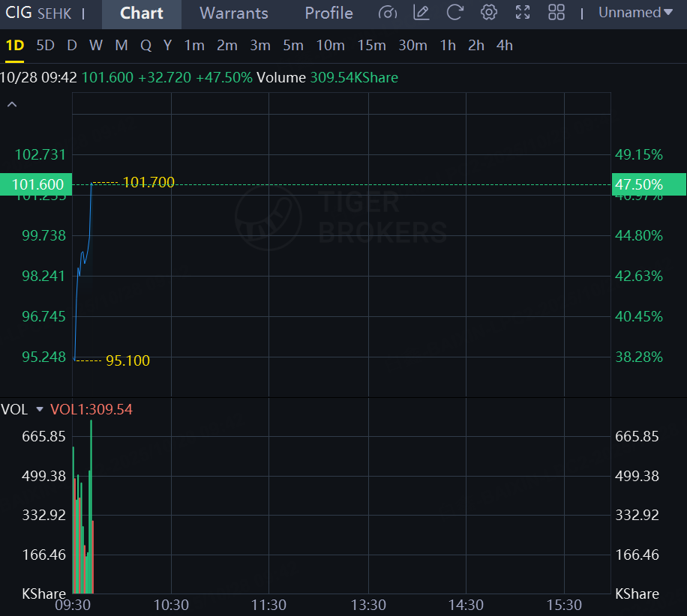The width and height of the screenshot is (687, 616).
Task: Open the gauge indicator icon
Action: pyautogui.click(x=388, y=13)
